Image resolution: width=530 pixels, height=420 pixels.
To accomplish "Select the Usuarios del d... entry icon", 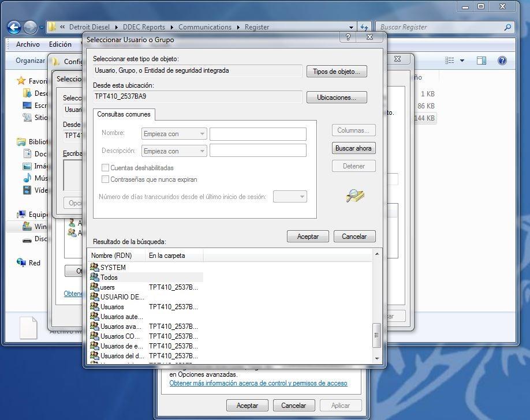I will point(94,355).
